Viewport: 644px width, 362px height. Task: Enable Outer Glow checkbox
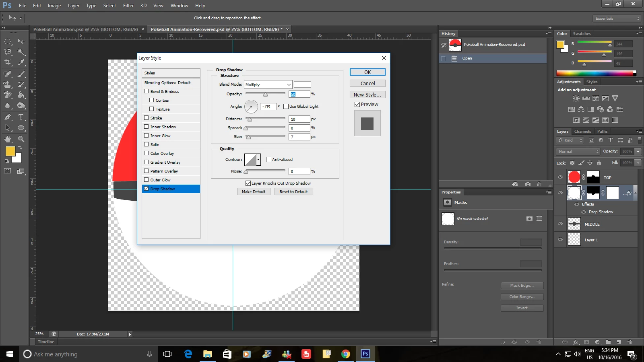point(147,180)
